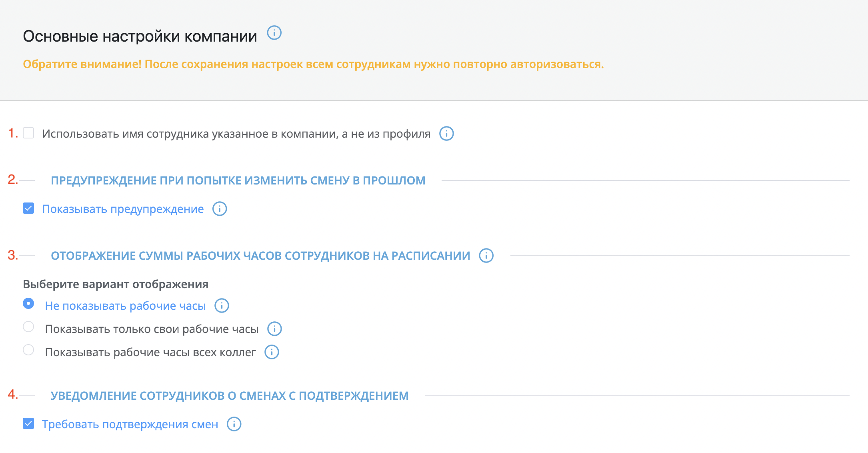Viewport: 868px width, 453px height.
Task: Click header 'Отображение суммы рабочих часов сотрудников на расписании'
Action: point(260,256)
